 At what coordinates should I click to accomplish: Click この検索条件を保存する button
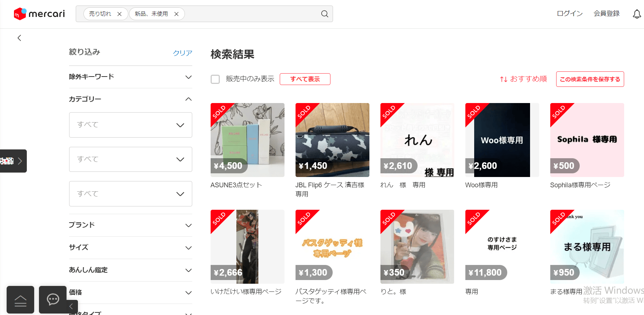(590, 79)
